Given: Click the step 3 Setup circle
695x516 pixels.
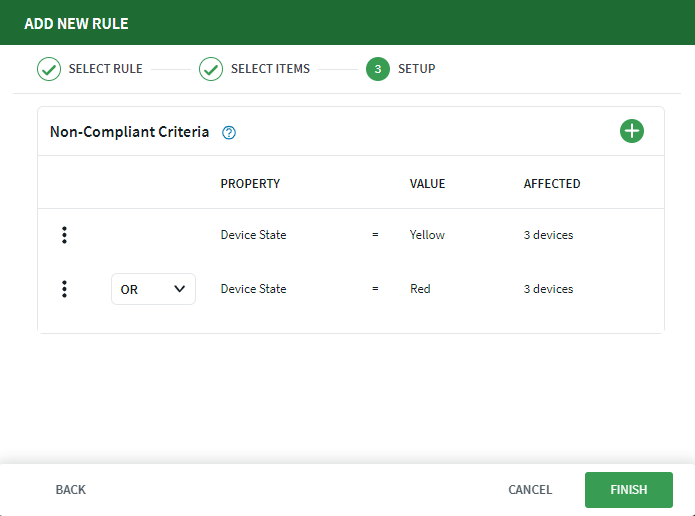Looking at the screenshot, I should (x=378, y=69).
